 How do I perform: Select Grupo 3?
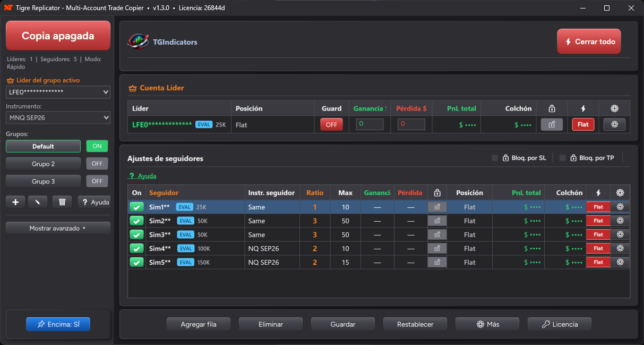click(43, 181)
